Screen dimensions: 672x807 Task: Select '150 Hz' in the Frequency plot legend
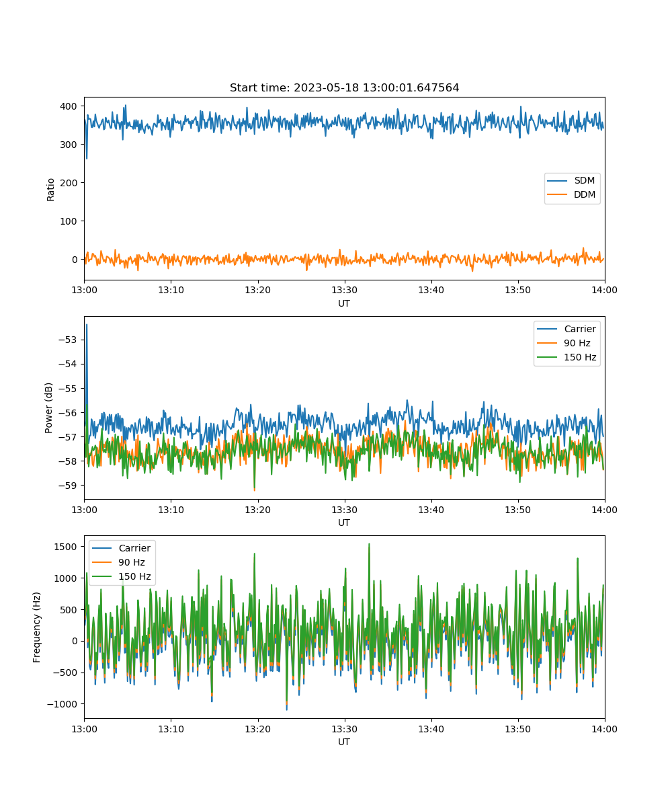[134, 576]
